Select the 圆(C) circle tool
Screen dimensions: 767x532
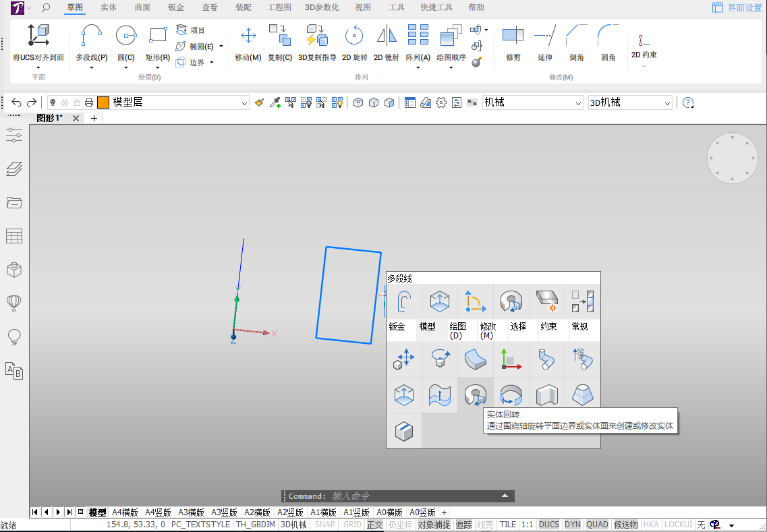point(125,36)
